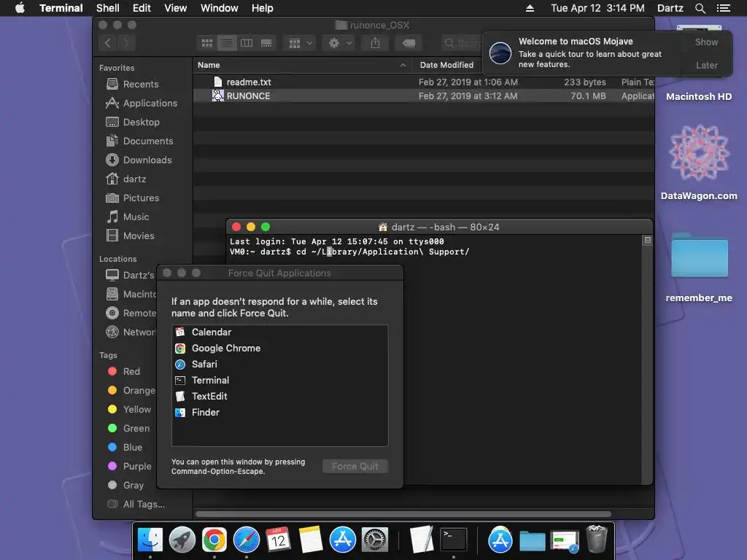Viewport: 747px width, 560px height.
Task: Open Notes from the Dock
Action: coord(310,540)
